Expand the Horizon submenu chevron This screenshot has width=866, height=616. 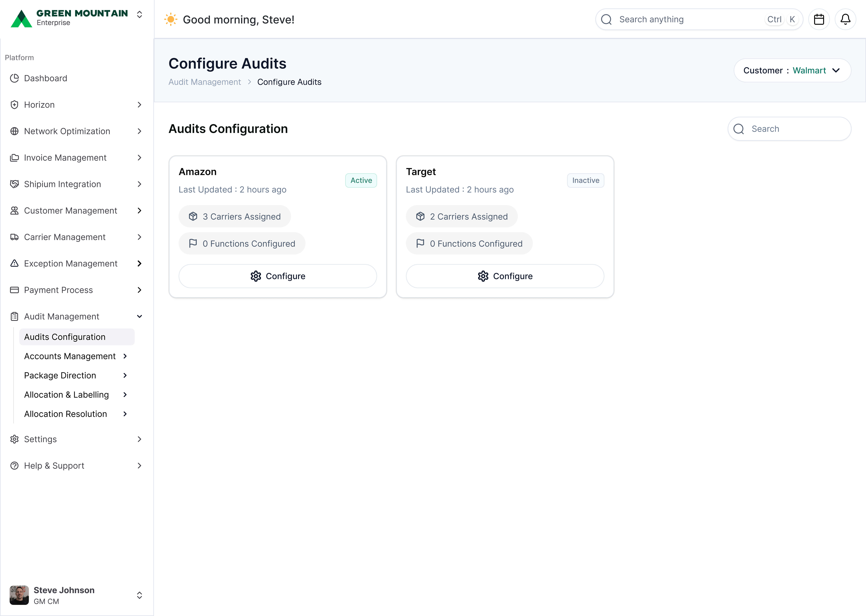coord(140,105)
